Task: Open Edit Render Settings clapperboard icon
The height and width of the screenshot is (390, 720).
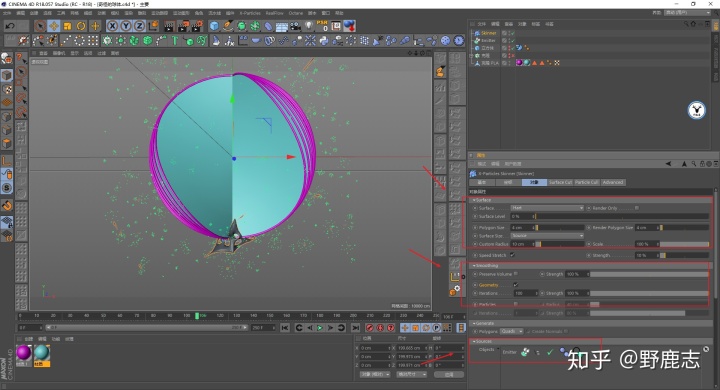Action: (197, 26)
